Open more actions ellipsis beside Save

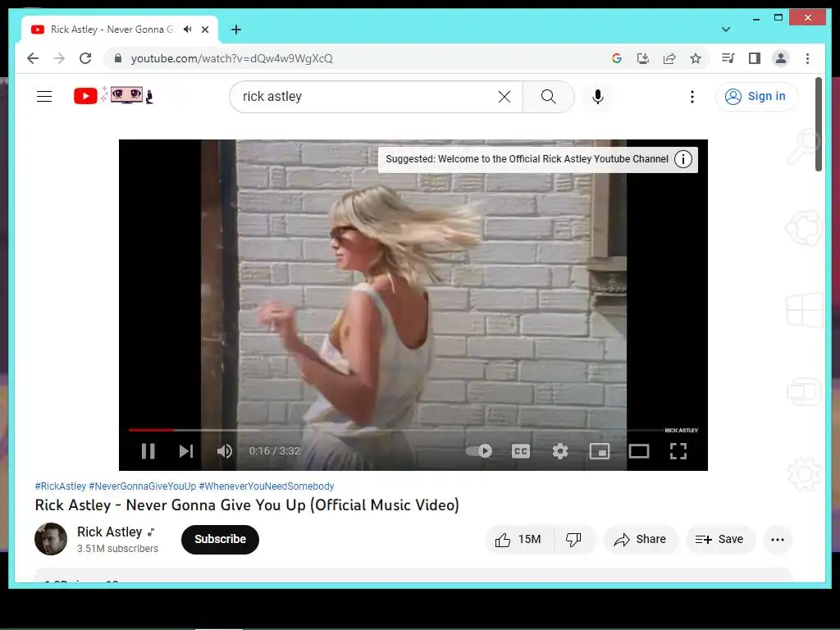point(778,540)
